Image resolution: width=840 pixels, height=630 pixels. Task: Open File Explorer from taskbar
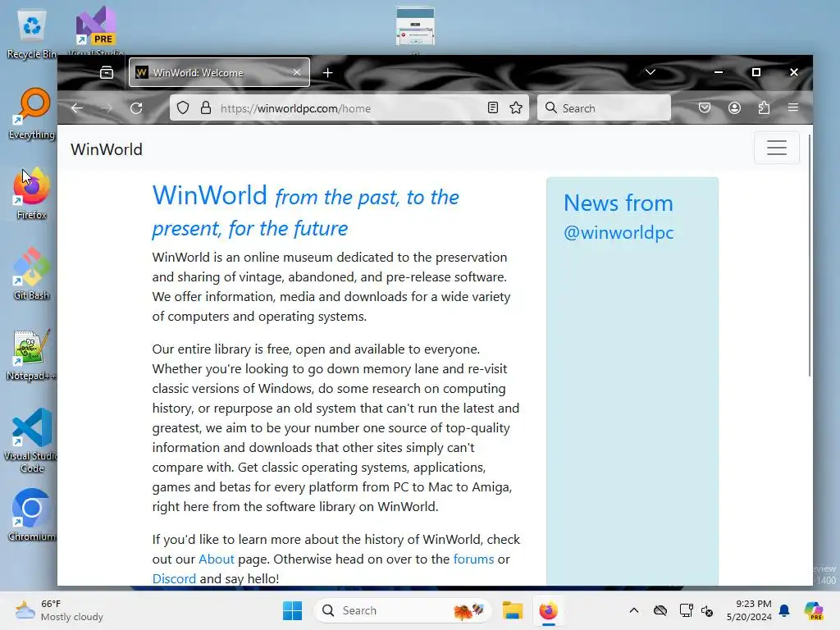[512, 610]
